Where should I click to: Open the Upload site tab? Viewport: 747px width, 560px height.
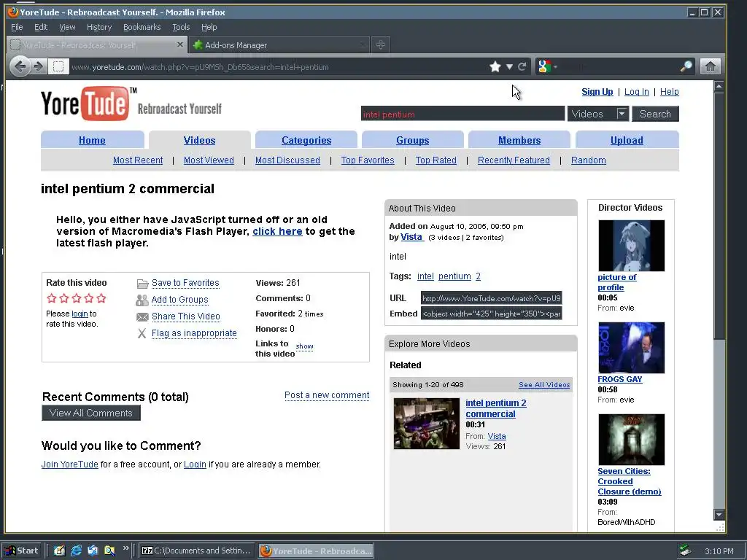tap(627, 140)
